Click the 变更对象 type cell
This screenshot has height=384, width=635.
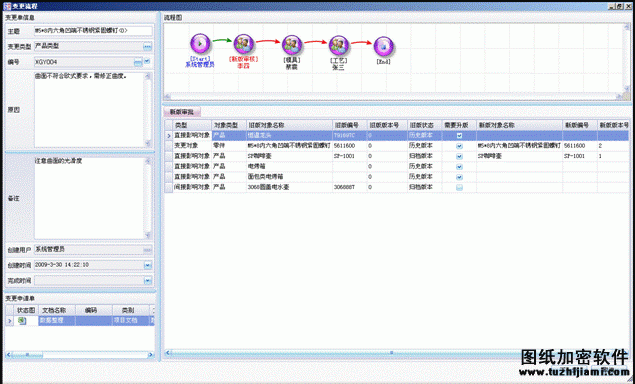[x=192, y=146]
